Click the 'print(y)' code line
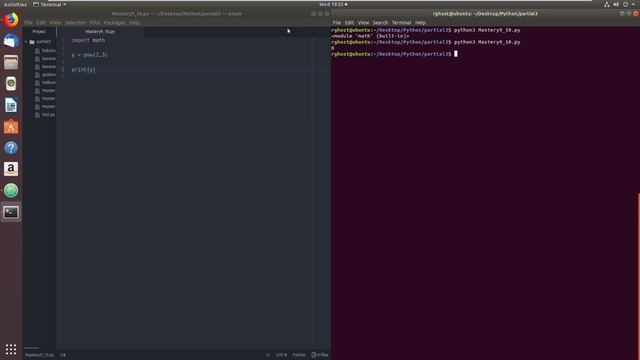640x360 pixels. pos(83,70)
